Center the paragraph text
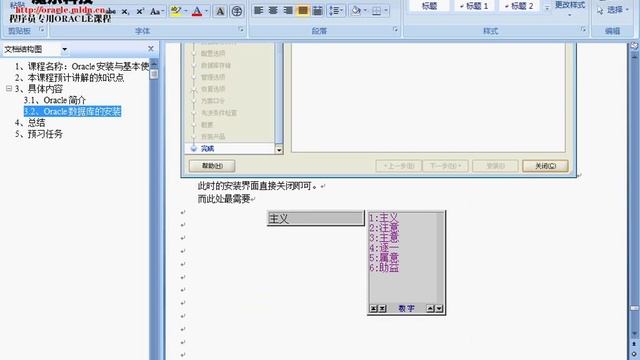The width and height of the screenshot is (640, 360). tap(273, 11)
